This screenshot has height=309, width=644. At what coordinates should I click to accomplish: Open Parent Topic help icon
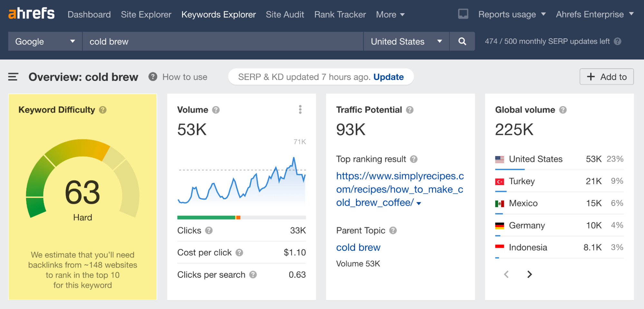(x=393, y=230)
